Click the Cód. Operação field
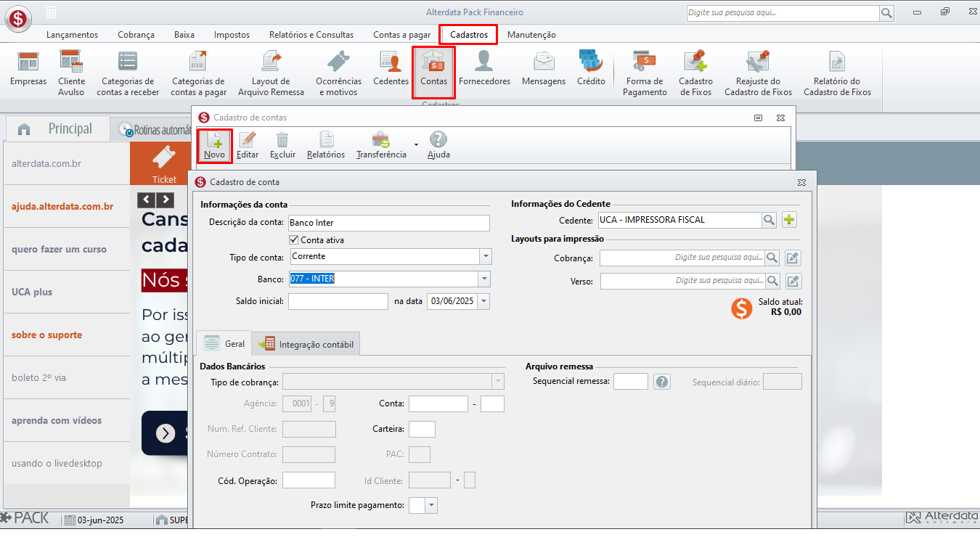The width and height of the screenshot is (980, 545). (x=309, y=480)
